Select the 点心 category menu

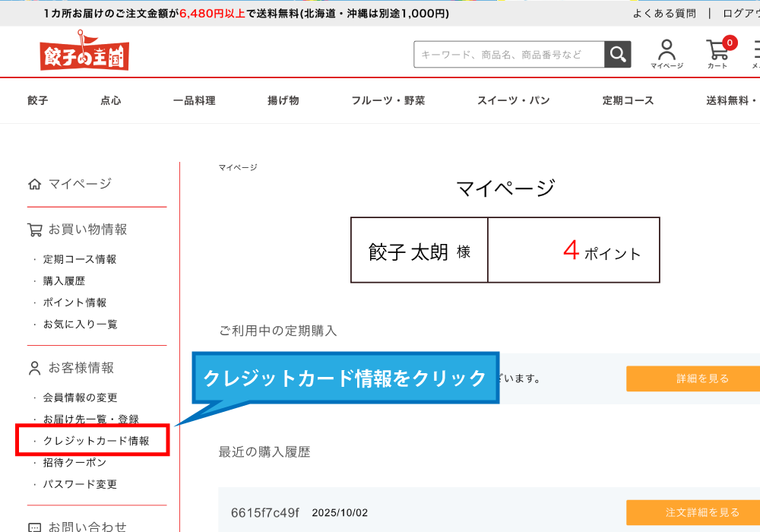tap(111, 100)
